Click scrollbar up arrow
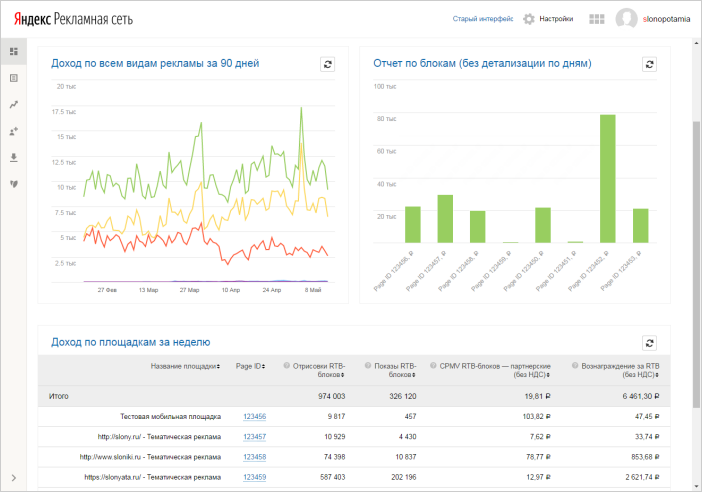 click(x=696, y=43)
